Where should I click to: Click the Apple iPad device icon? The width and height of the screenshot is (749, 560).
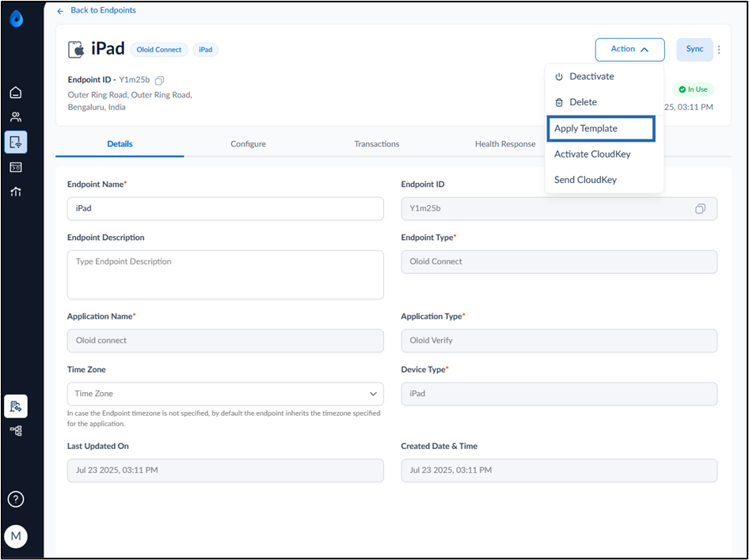point(77,50)
